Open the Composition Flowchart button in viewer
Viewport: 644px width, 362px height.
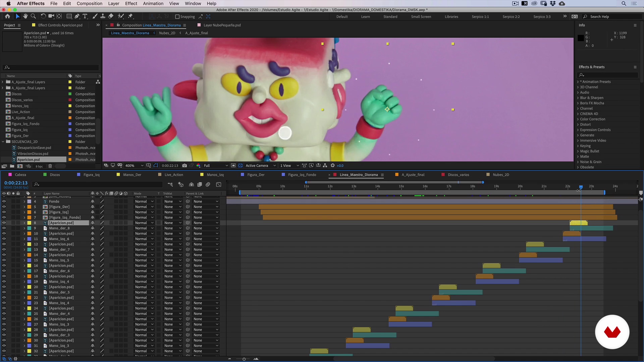325,166
